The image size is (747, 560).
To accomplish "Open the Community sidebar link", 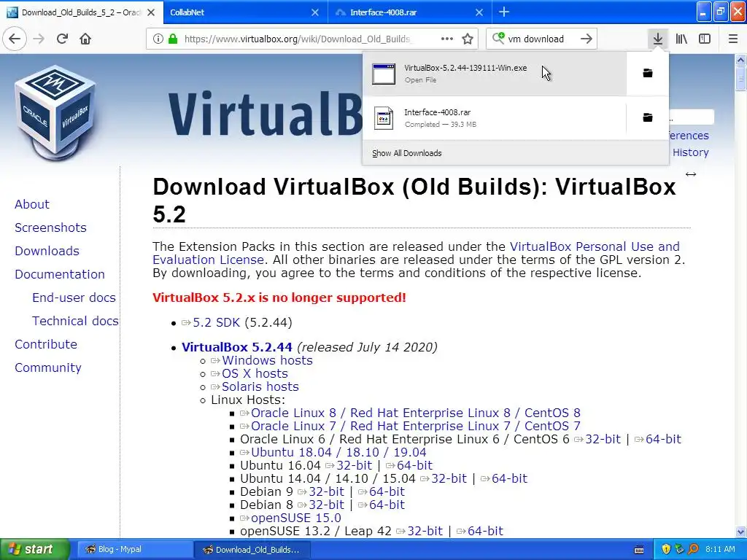I will (x=47, y=367).
